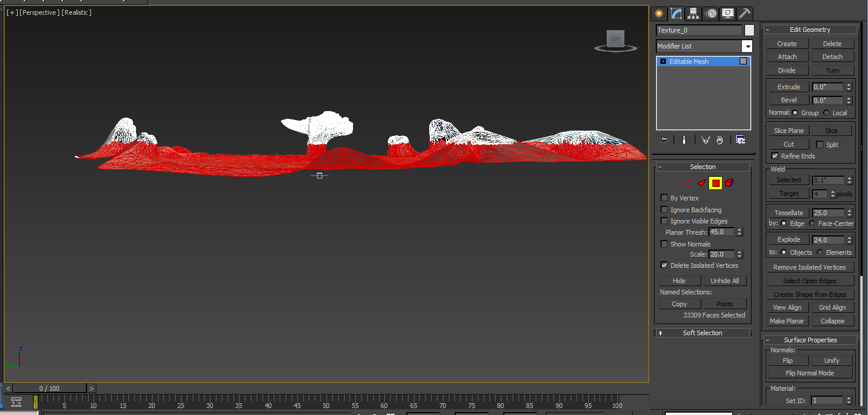The height and width of the screenshot is (415, 868).
Task: Uncheck Refine Ends checkbox
Action: 775,156
